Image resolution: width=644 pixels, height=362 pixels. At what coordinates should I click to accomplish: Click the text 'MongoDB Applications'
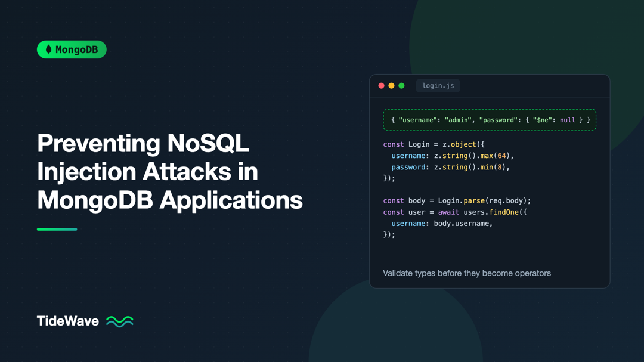(x=169, y=200)
